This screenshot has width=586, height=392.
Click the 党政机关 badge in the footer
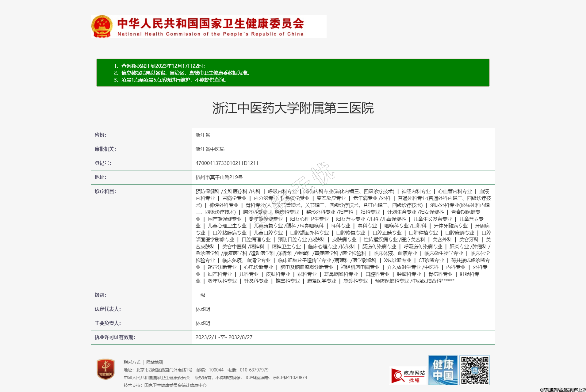(105, 369)
